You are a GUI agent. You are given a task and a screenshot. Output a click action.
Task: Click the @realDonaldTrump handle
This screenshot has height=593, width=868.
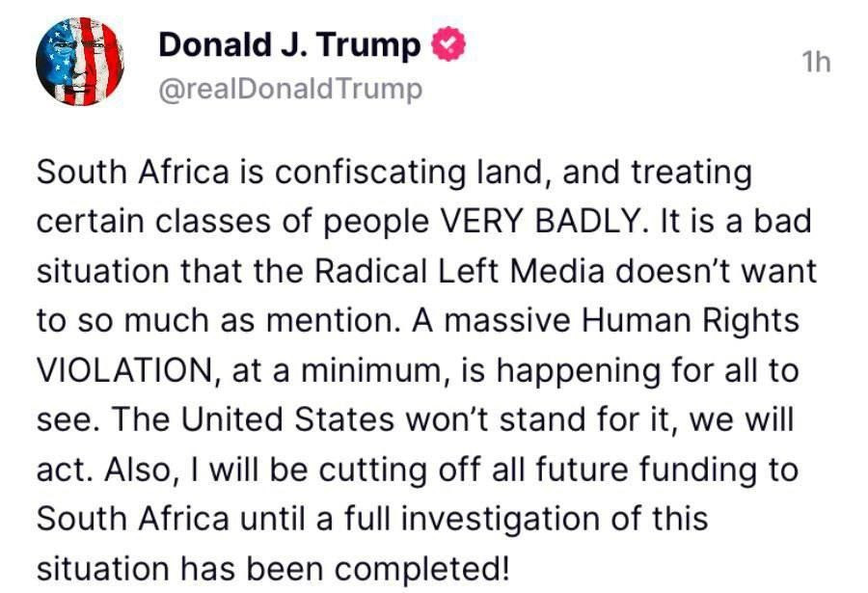click(290, 89)
